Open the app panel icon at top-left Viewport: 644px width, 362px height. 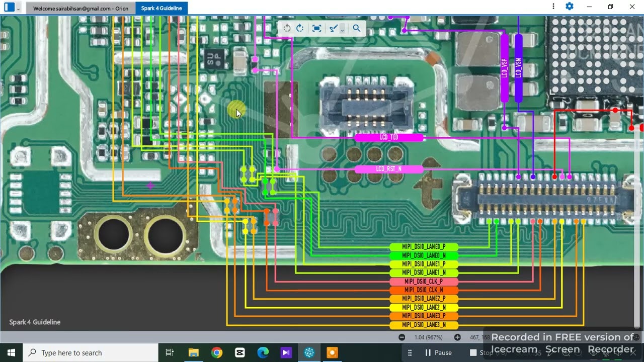click(9, 7)
